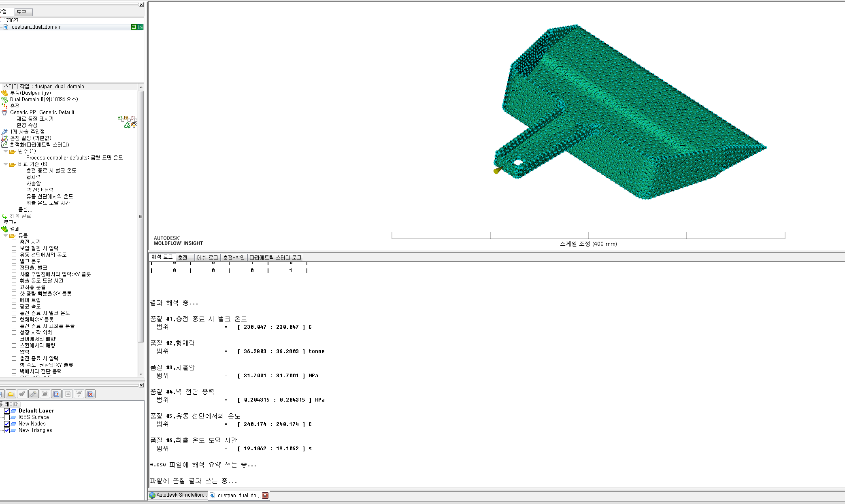Click the injection location syringe icon
Image resolution: width=845 pixels, height=504 pixels.
pos(4,132)
